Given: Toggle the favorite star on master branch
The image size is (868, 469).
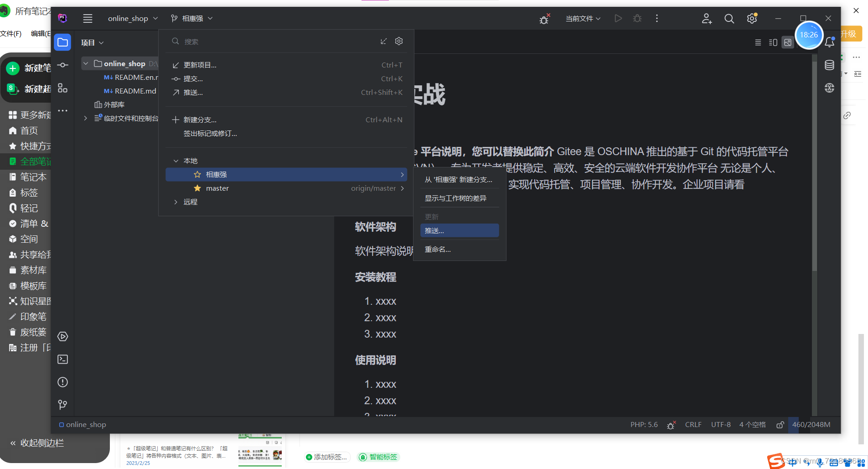Looking at the screenshot, I should point(197,188).
